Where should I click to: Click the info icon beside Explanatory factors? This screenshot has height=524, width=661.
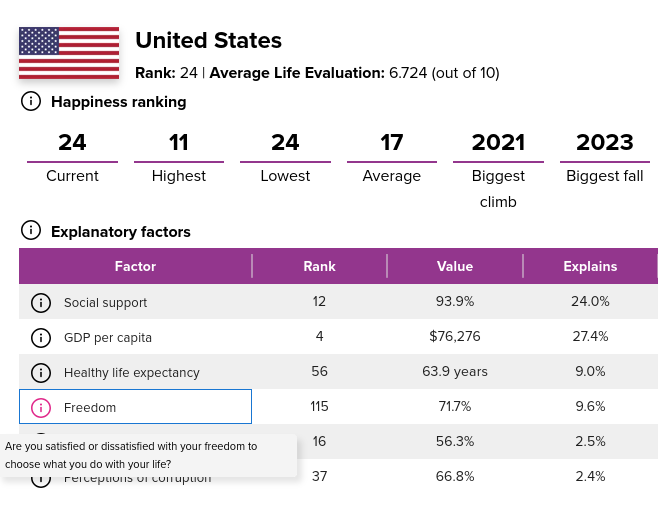click(x=31, y=231)
